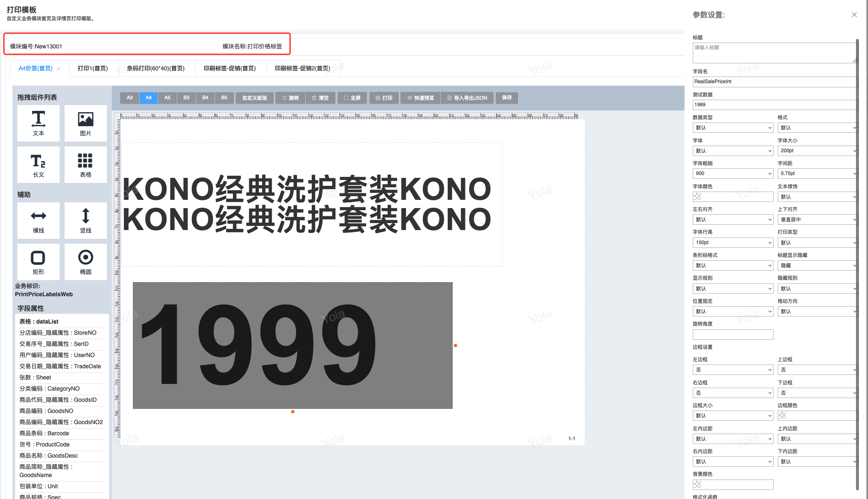Switch to the 条码打印(60*40)(首页) tab
Image resolution: width=868 pixels, height=499 pixels.
coord(156,68)
